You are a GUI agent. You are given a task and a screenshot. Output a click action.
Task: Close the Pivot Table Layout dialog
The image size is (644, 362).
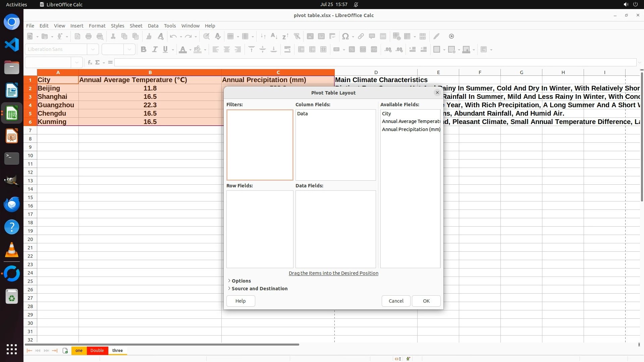pyautogui.click(x=437, y=93)
